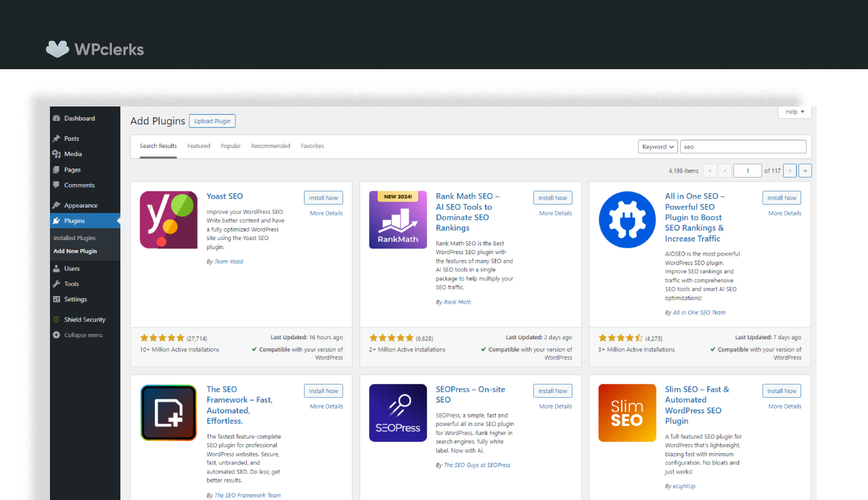Open More Details for All in One SEO
868x500 pixels.
[785, 214]
